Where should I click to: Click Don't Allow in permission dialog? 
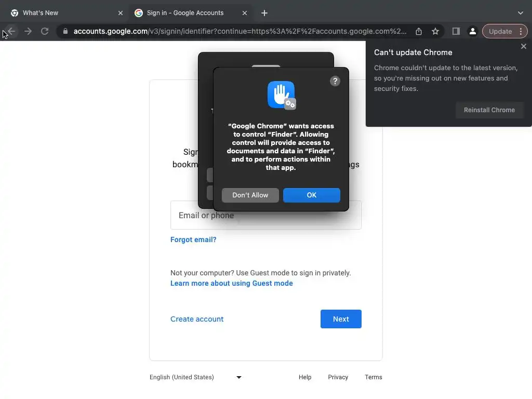[250, 195]
